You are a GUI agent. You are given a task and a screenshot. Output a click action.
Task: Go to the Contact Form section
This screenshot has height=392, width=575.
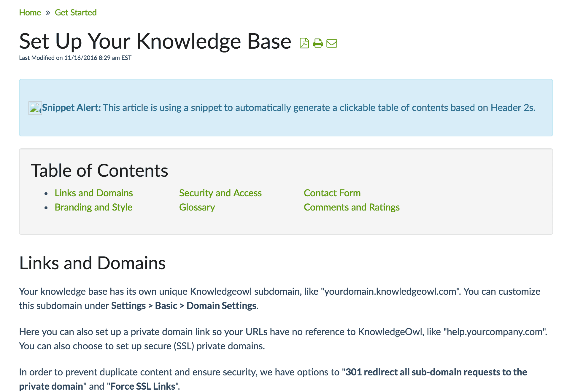[332, 193]
